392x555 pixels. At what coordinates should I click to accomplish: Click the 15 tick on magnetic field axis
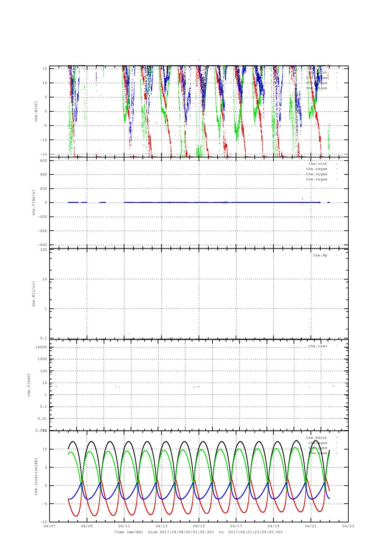pos(45,68)
